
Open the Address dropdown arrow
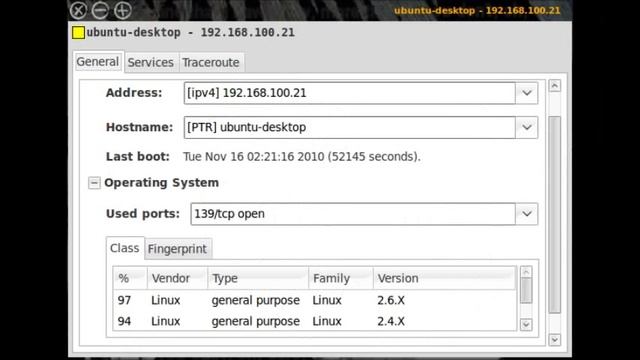pos(527,93)
